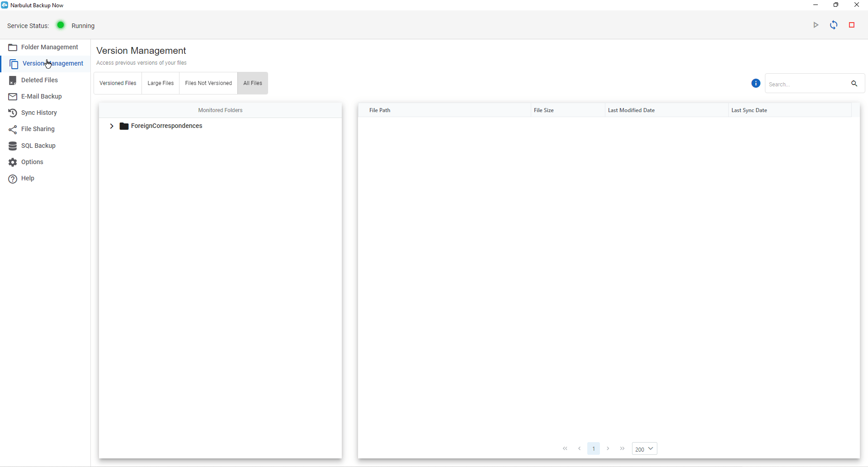Viewport: 868px width, 467px height.
Task: Open File Sharing section
Action: tap(45, 129)
